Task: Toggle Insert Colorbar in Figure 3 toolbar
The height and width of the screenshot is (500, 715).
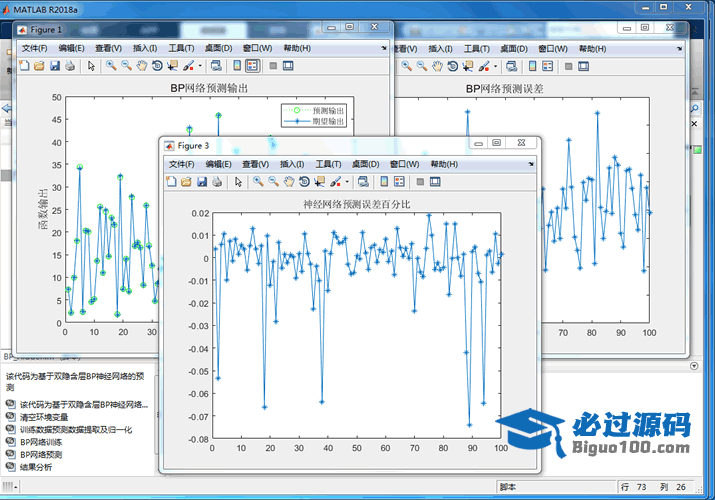Action: point(384,182)
